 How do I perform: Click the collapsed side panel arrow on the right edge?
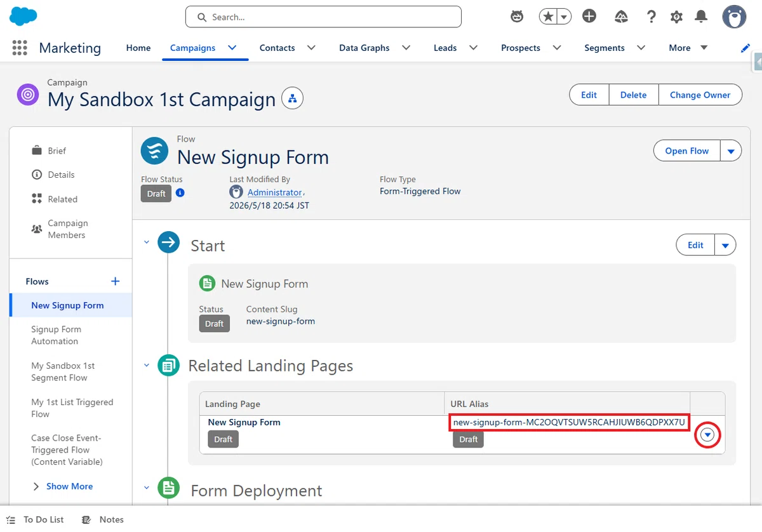point(758,62)
